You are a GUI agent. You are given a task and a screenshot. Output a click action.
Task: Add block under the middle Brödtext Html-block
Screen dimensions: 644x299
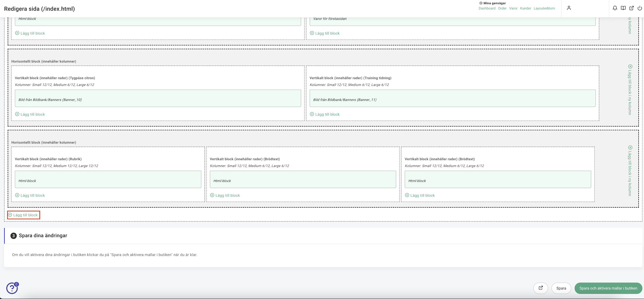tap(225, 195)
